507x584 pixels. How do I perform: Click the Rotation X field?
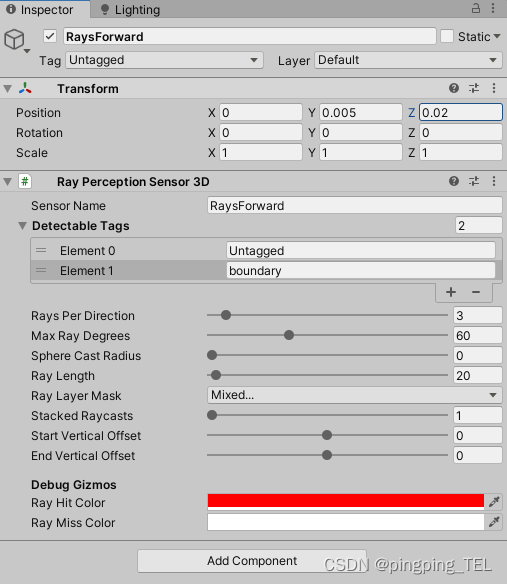(261, 133)
